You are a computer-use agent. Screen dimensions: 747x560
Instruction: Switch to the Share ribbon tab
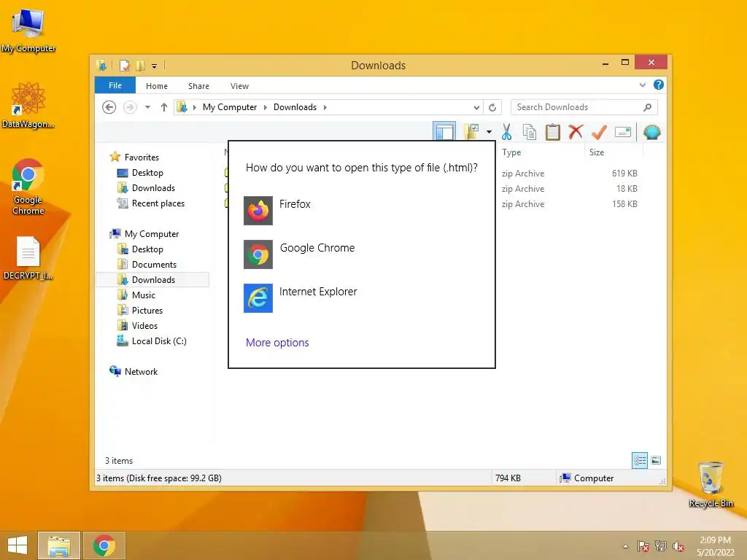[x=198, y=86]
